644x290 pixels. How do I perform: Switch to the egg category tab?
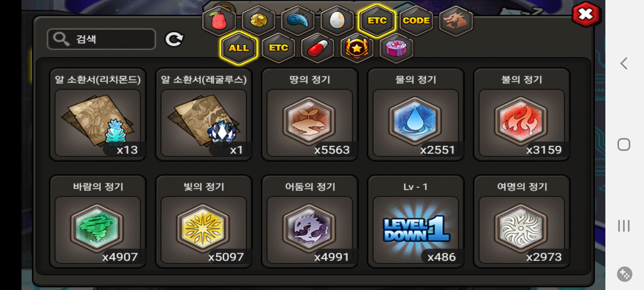click(337, 21)
